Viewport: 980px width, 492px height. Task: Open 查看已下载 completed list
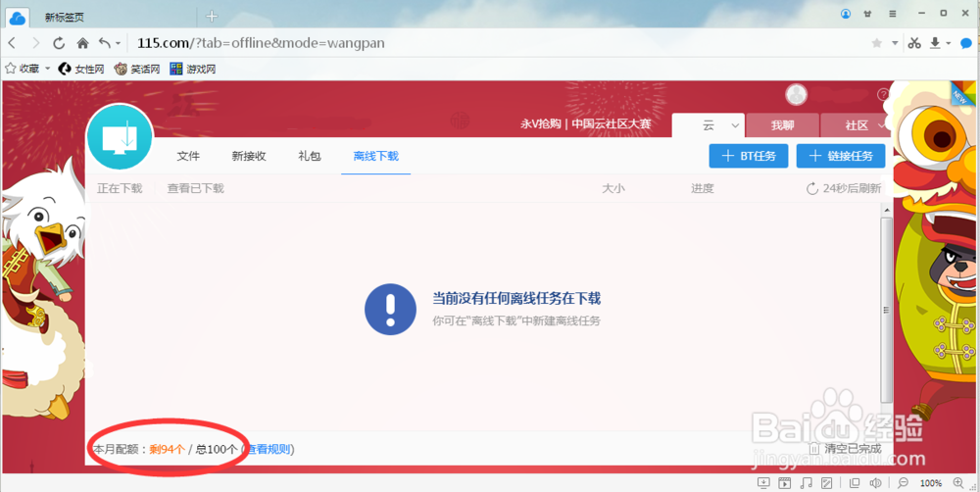[x=195, y=188]
